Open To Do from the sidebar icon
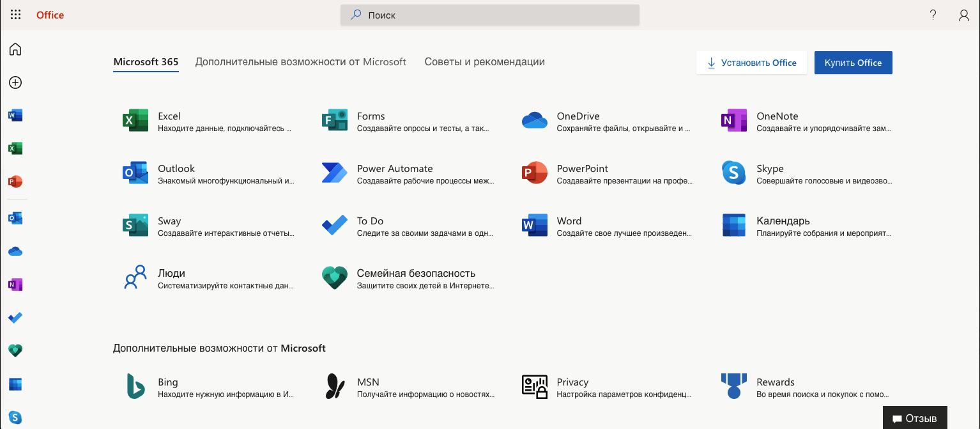The width and height of the screenshot is (980, 429). click(15, 318)
